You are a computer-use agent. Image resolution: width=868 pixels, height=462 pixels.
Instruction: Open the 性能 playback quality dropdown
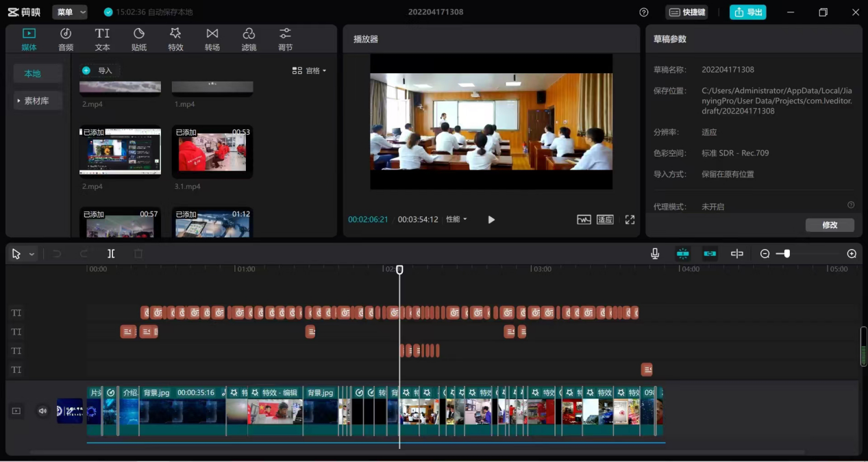[x=456, y=220]
